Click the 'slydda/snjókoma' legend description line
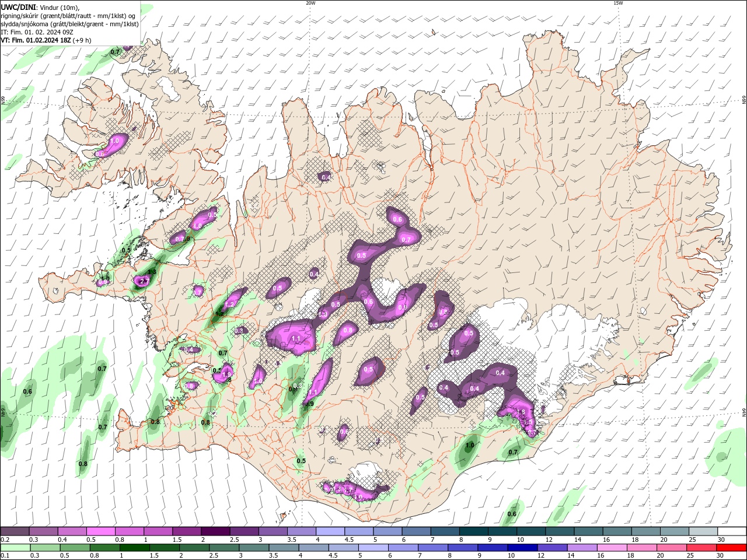The height and width of the screenshot is (560, 747). (69, 24)
